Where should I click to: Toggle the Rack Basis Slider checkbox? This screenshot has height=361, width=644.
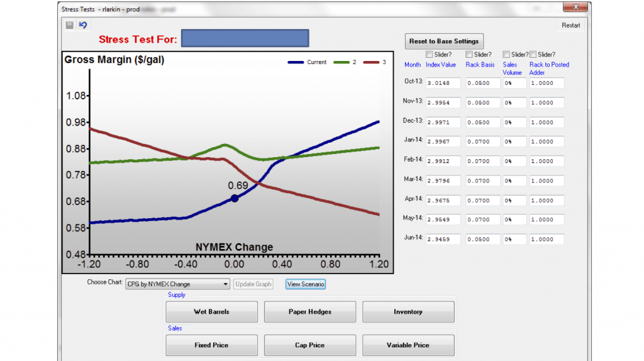coord(469,55)
